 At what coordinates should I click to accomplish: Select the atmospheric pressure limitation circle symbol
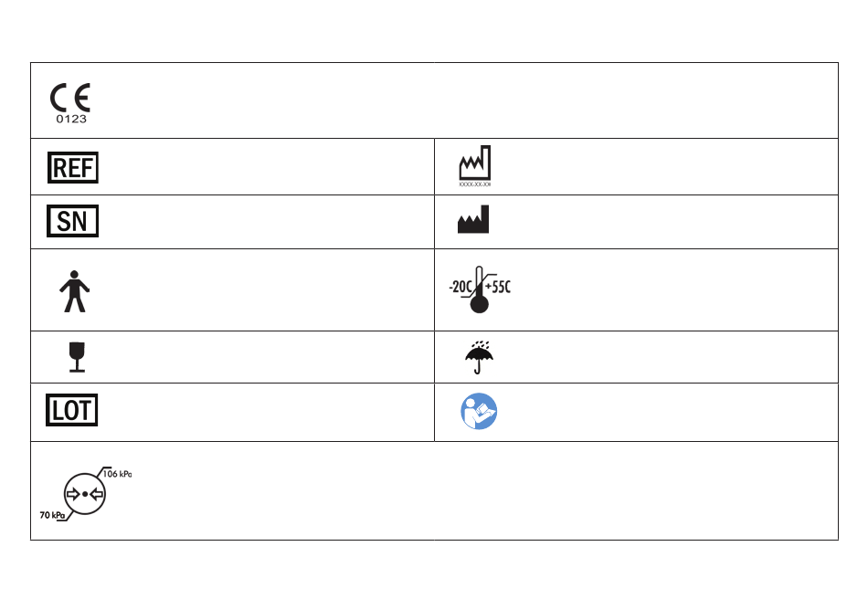(85, 494)
